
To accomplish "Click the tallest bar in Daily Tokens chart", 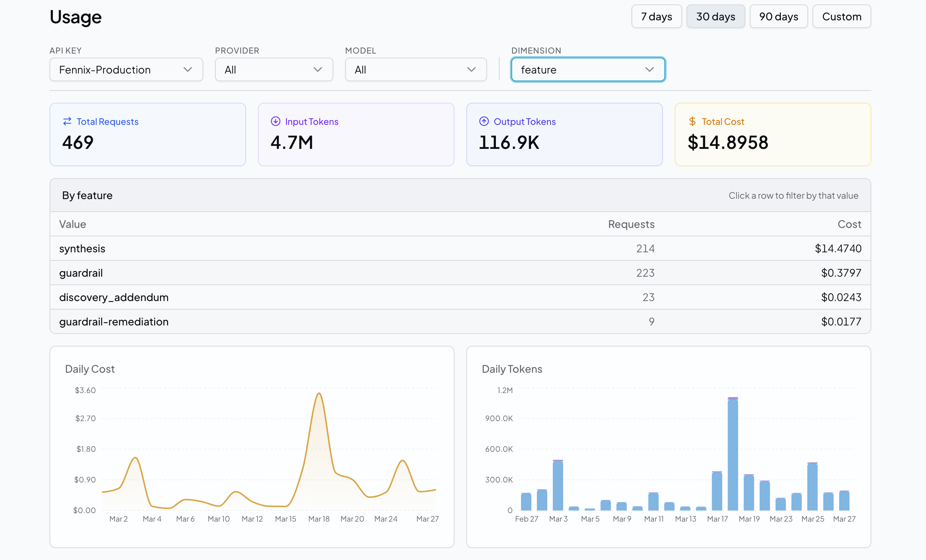I will 733,451.
